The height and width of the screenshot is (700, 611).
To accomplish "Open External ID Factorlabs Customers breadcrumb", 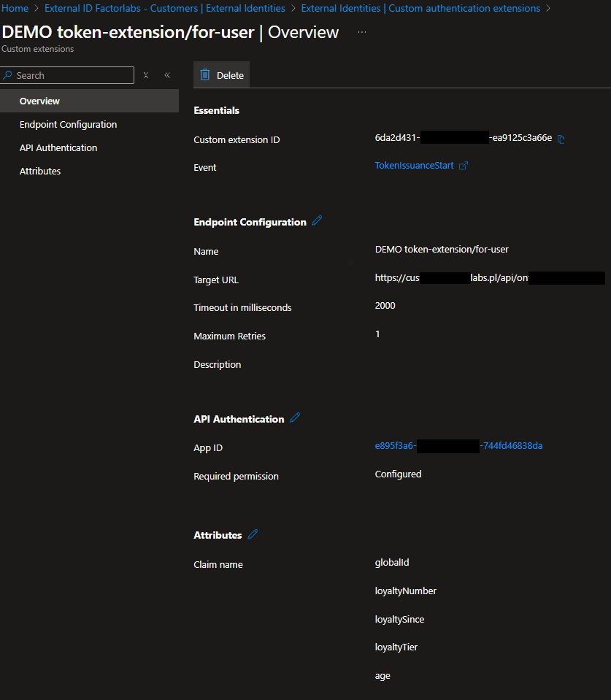I will coord(164,9).
